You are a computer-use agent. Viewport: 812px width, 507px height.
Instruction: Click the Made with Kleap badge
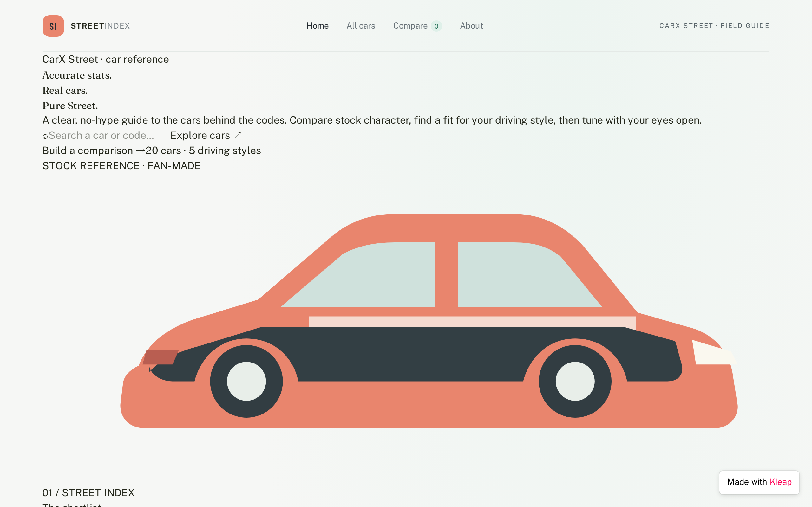(x=759, y=482)
